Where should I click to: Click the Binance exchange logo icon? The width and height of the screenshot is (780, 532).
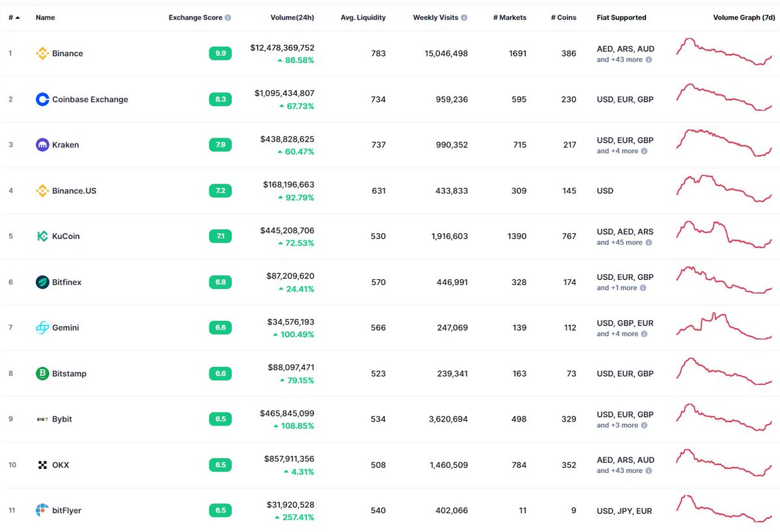click(42, 53)
